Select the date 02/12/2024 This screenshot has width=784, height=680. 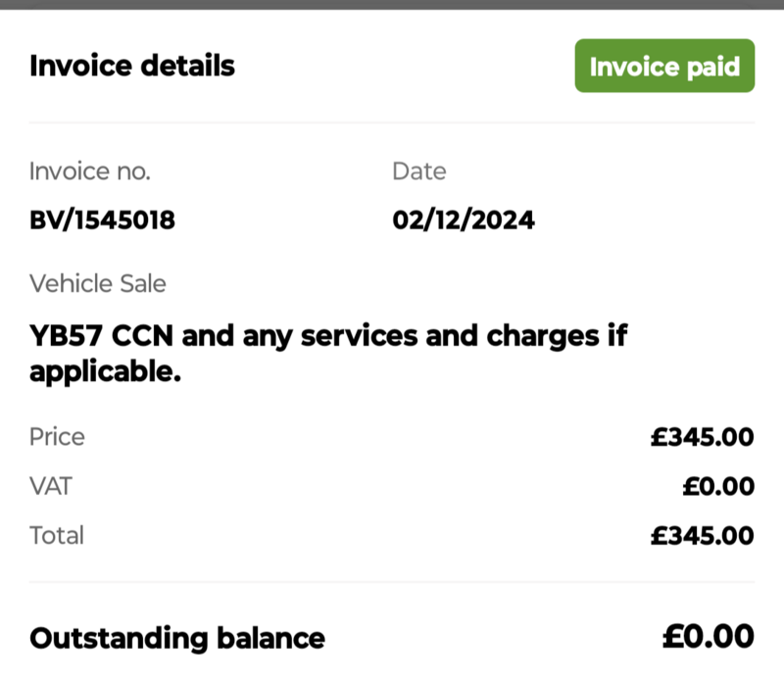(x=464, y=219)
